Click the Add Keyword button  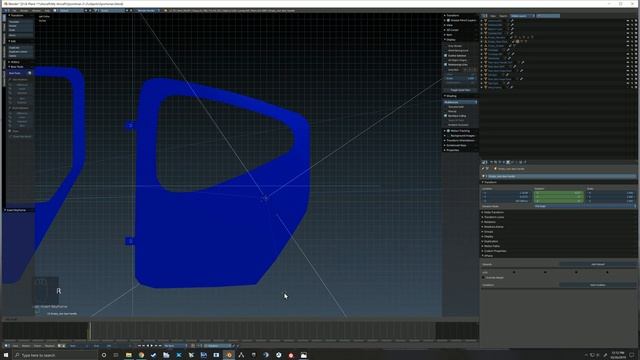(x=598, y=264)
